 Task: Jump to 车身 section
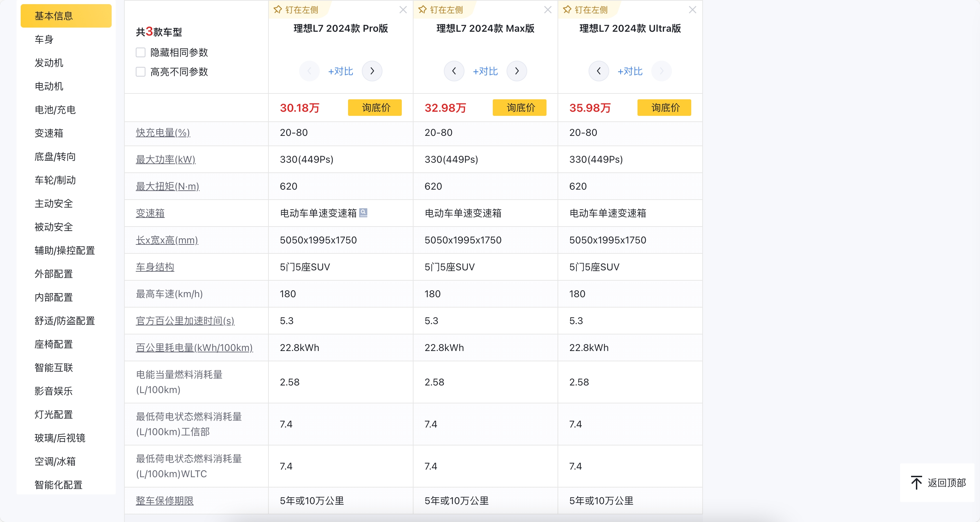[44, 39]
